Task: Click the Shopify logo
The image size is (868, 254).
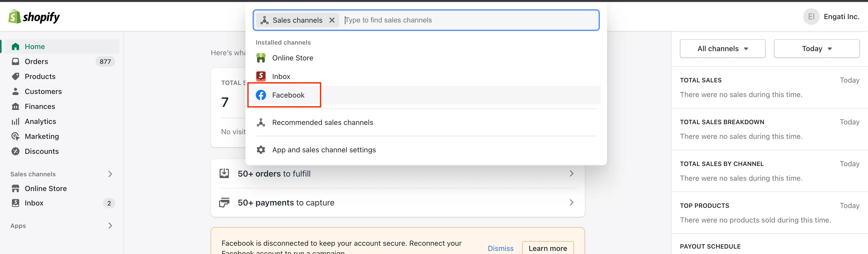Action: click(x=34, y=17)
